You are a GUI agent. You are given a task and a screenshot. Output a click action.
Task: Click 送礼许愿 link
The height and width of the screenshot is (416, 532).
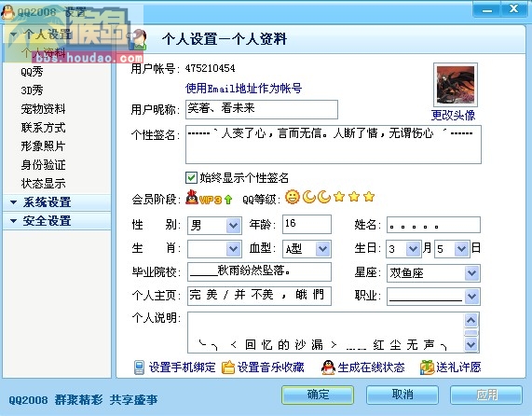[x=458, y=367]
